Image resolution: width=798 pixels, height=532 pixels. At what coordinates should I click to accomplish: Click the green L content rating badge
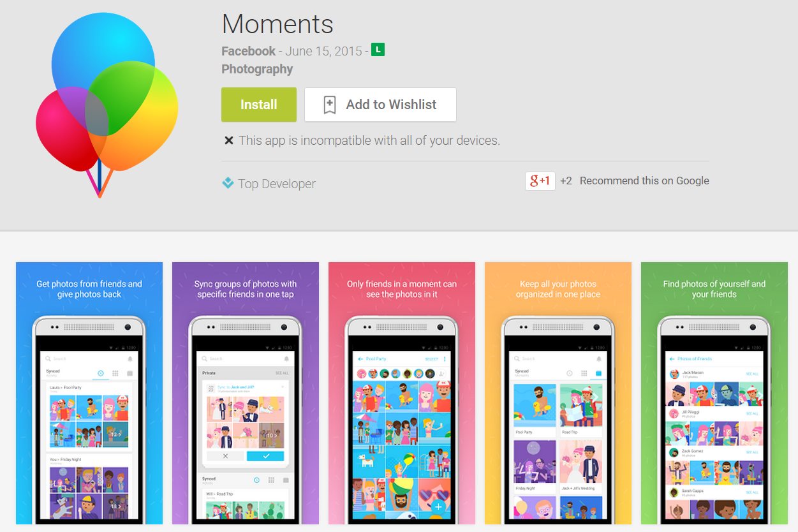pyautogui.click(x=378, y=50)
